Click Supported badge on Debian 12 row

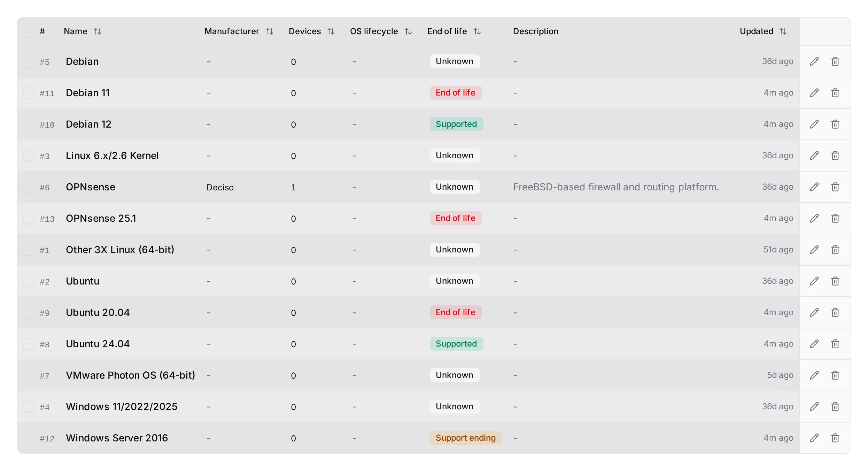coord(456,124)
